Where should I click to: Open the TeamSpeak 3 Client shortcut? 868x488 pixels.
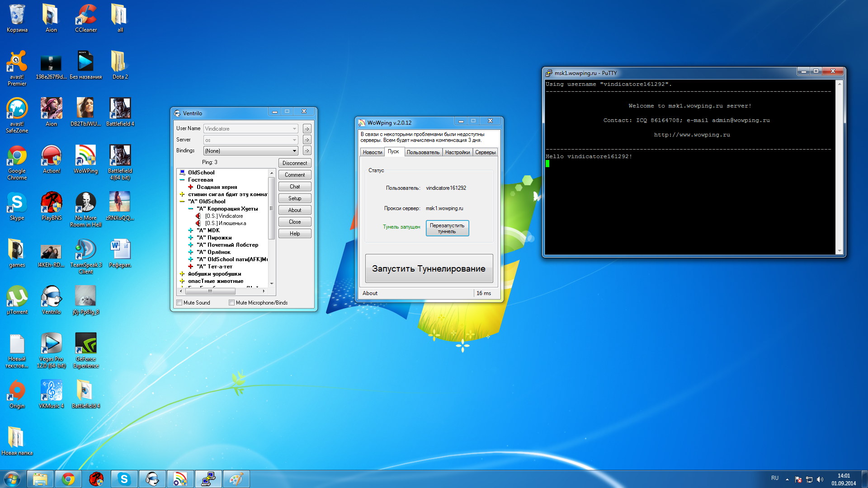pos(85,251)
